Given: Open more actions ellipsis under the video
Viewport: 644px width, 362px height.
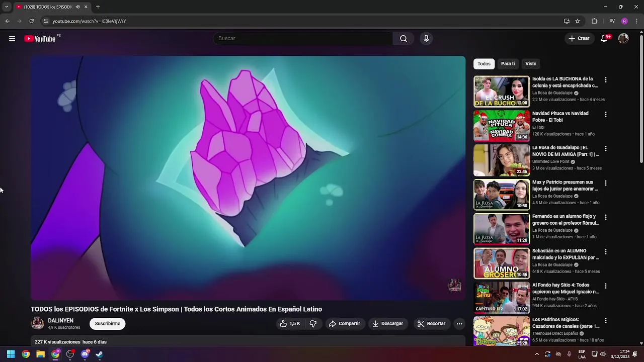Looking at the screenshot, I should coord(459,324).
